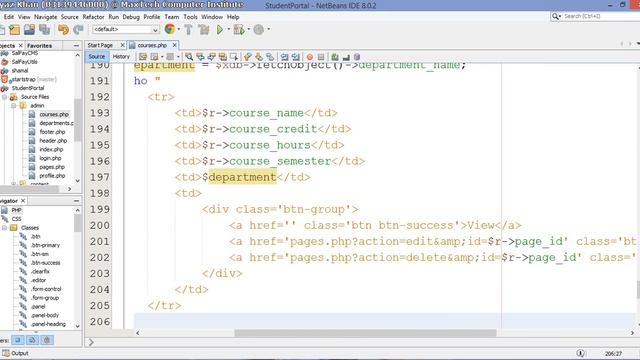Click the Last Edit icon in editor toolbar
The height and width of the screenshot is (360, 640).
[x=143, y=57]
